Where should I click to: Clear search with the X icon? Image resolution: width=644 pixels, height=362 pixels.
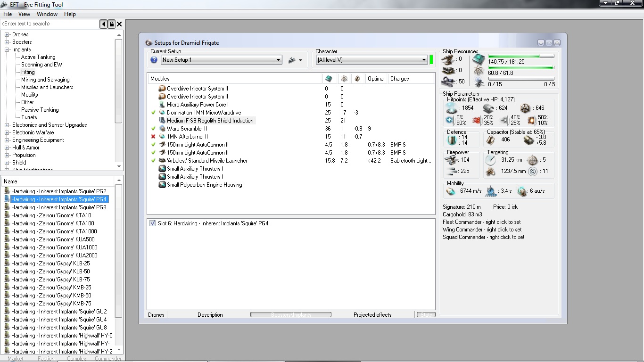(119, 24)
